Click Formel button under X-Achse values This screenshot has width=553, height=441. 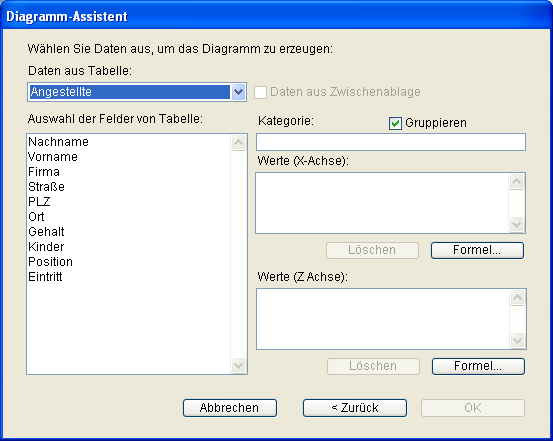[x=477, y=250]
